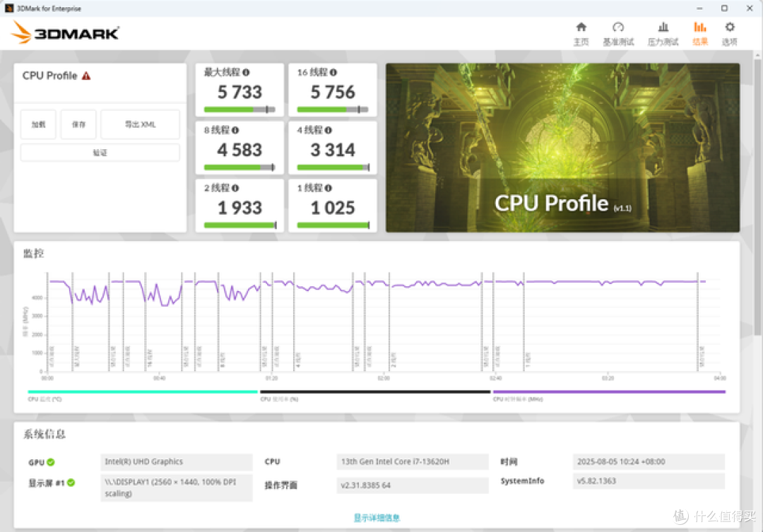
Task: Toggle the purple CPU clock frequency legend line
Action: (609, 391)
